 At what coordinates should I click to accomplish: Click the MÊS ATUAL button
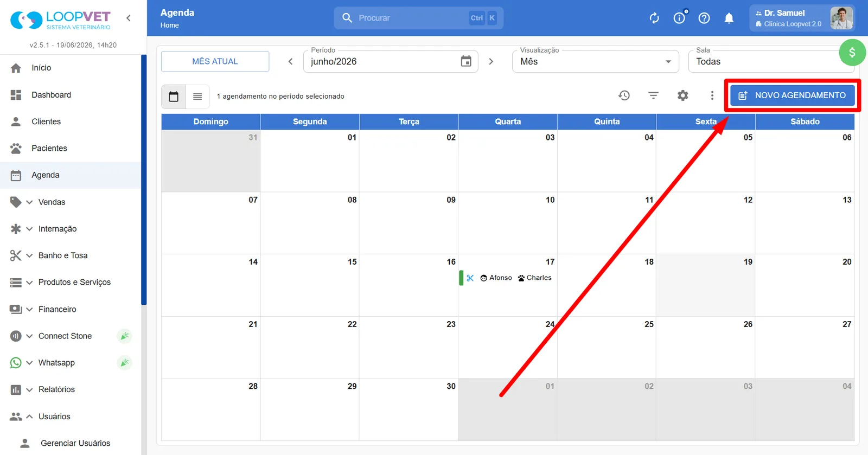click(x=215, y=61)
